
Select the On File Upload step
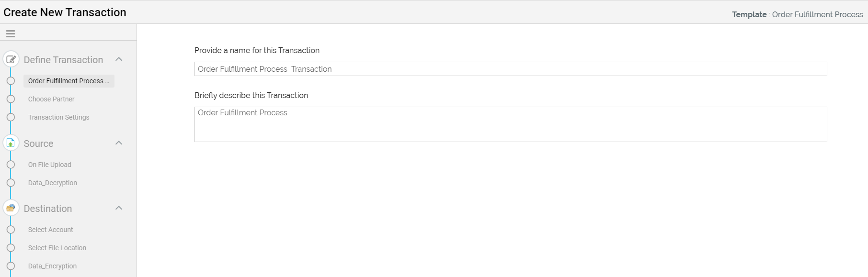tap(49, 165)
